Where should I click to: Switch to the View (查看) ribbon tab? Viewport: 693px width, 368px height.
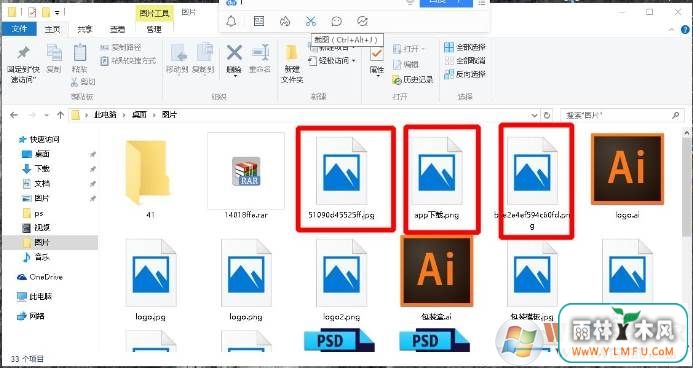point(117,30)
